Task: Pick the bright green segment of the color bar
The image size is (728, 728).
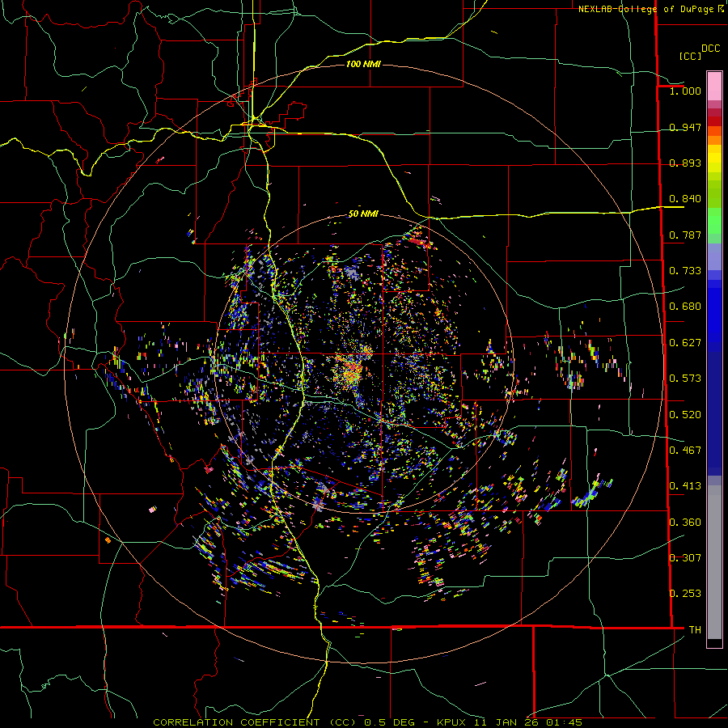Action: [x=714, y=220]
